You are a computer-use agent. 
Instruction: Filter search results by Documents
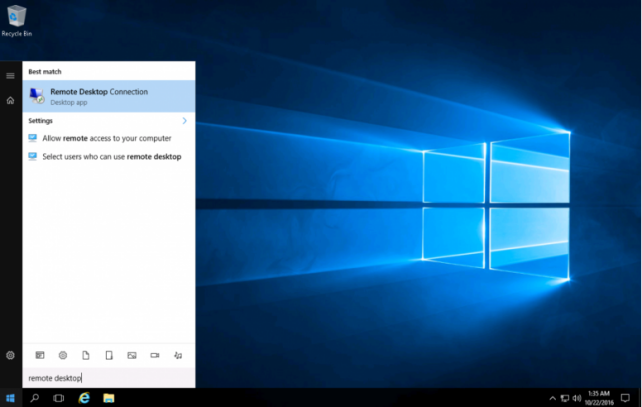(86, 355)
